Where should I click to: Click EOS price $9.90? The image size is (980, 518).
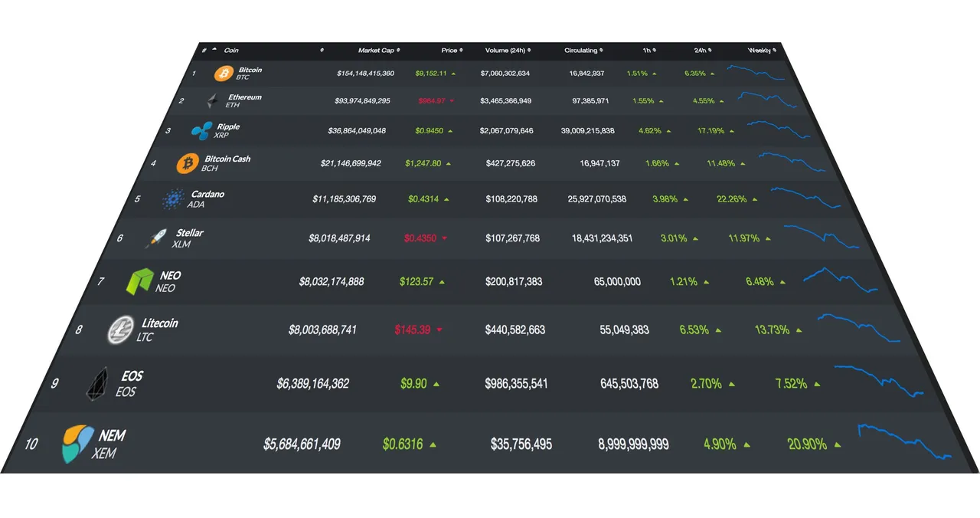(413, 384)
